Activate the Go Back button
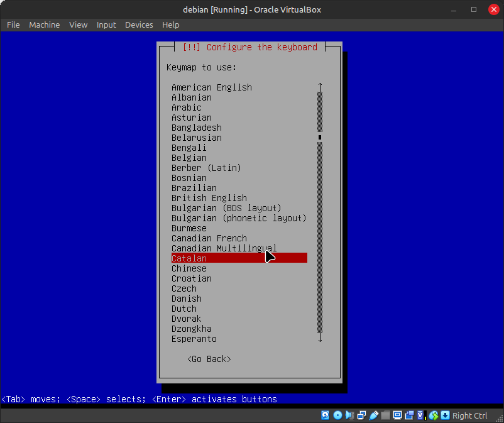Viewport: 504px width, 423px height. point(209,359)
